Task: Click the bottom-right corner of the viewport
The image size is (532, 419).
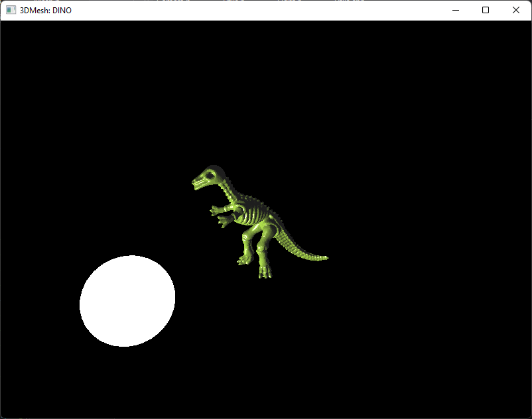Action: pyautogui.click(x=517, y=408)
